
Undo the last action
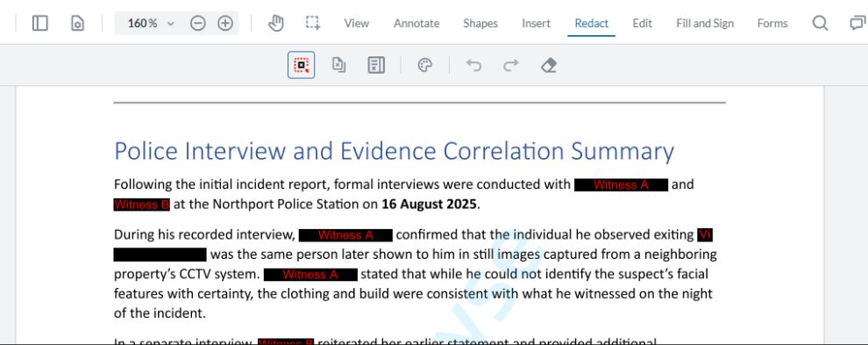pos(473,66)
